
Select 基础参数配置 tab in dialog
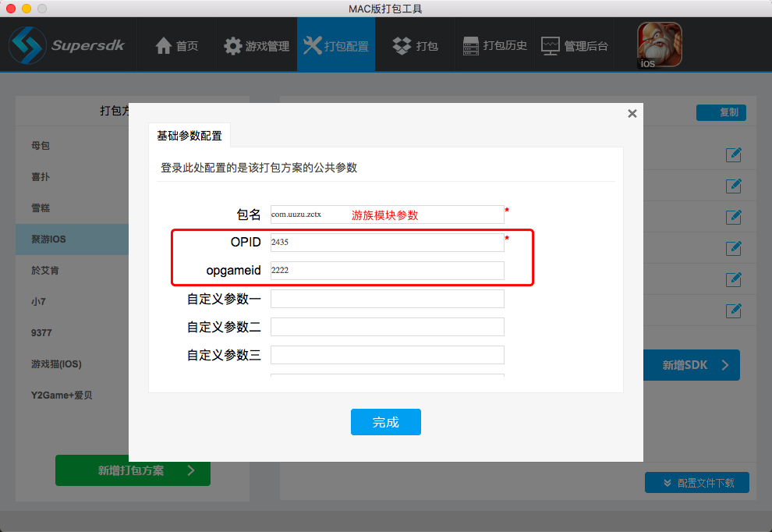pos(189,136)
